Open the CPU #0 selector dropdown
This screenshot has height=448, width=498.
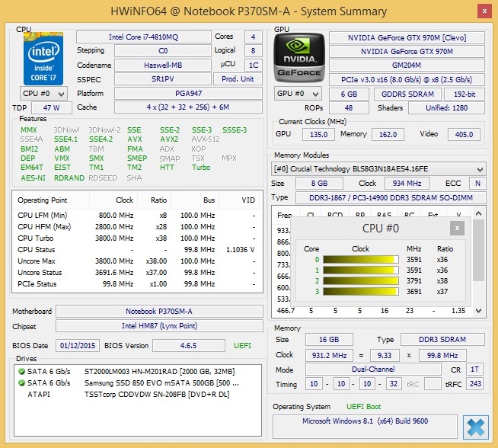click(x=43, y=94)
